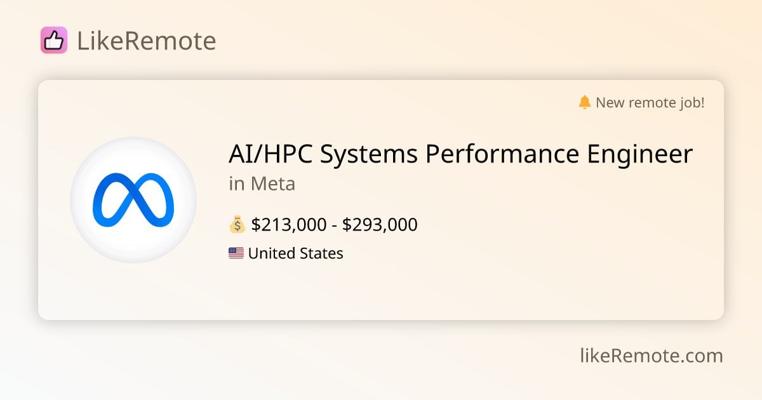The image size is (762, 400).
Task: Click the money bag salary icon
Action: pyautogui.click(x=237, y=224)
